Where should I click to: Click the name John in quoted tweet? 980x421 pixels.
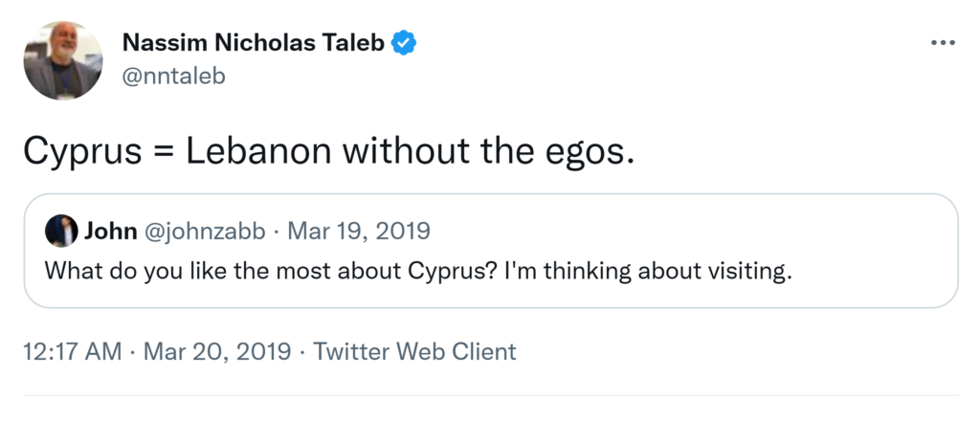tap(111, 231)
